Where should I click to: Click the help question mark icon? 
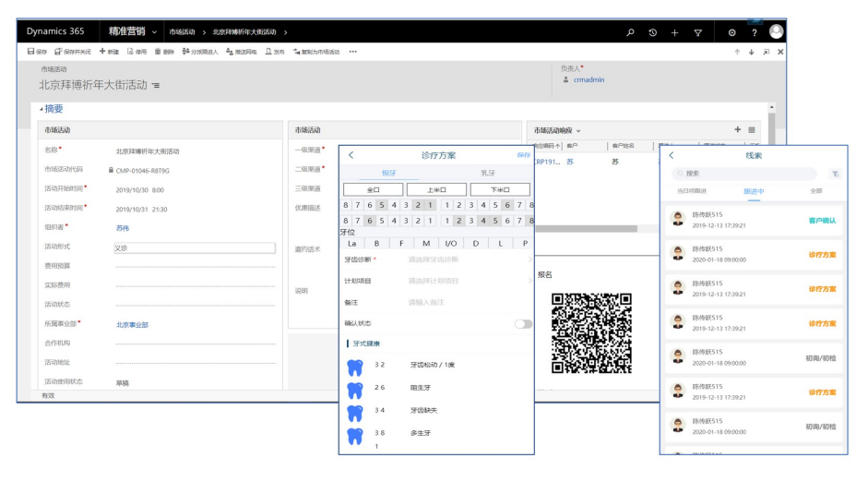754,32
